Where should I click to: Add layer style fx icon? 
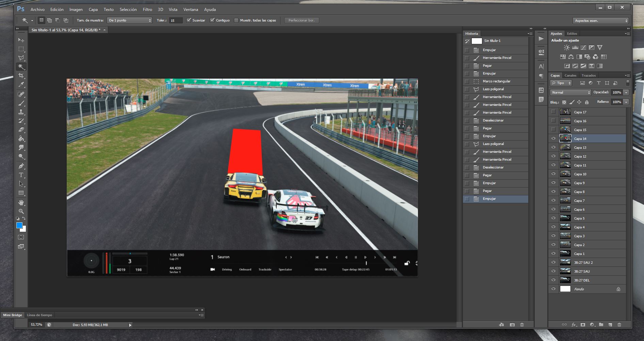coord(574,325)
